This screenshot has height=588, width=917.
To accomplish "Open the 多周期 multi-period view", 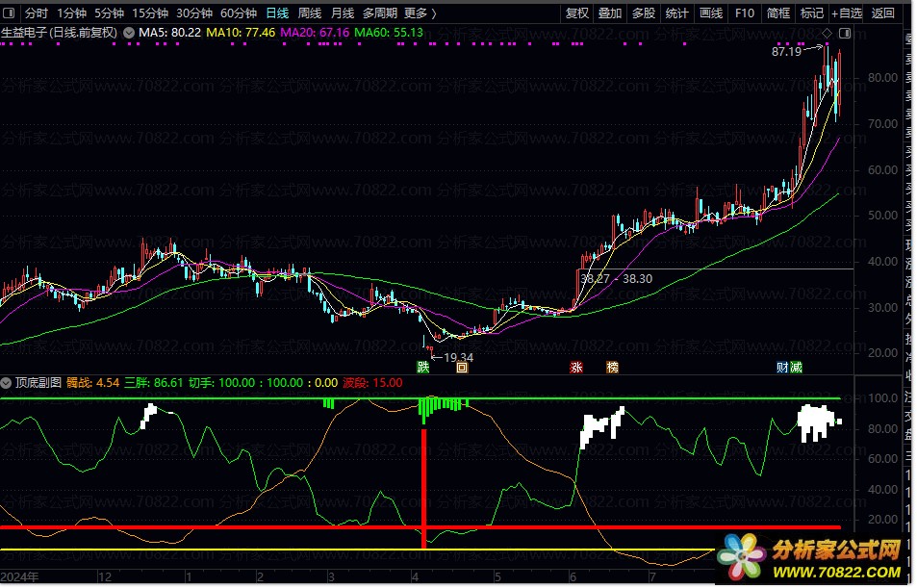I will (380, 13).
